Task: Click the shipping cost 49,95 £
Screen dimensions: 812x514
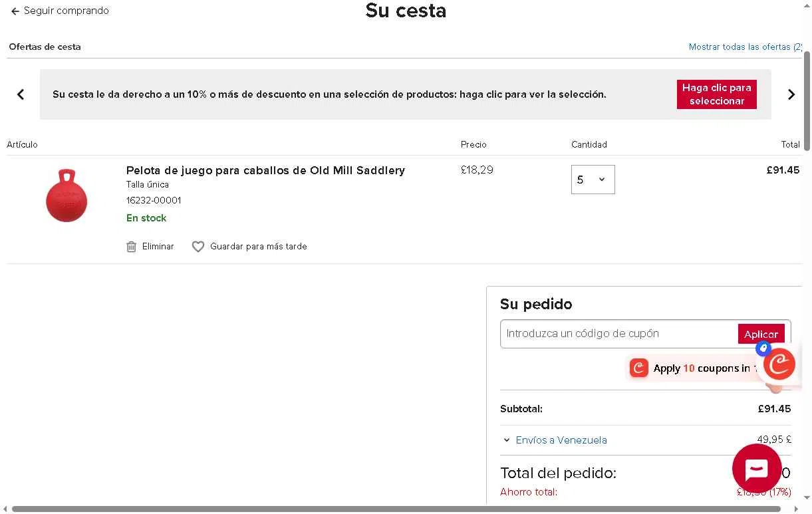Action: pos(774,440)
